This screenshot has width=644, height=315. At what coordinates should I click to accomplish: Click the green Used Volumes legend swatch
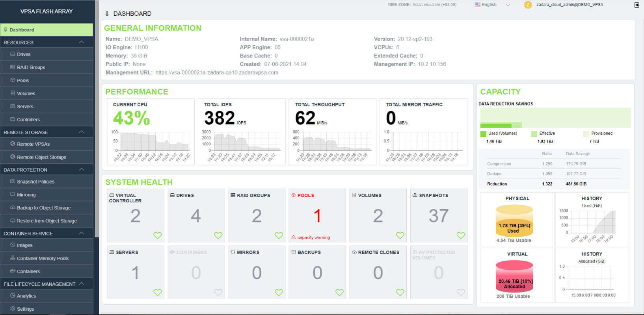tap(483, 133)
